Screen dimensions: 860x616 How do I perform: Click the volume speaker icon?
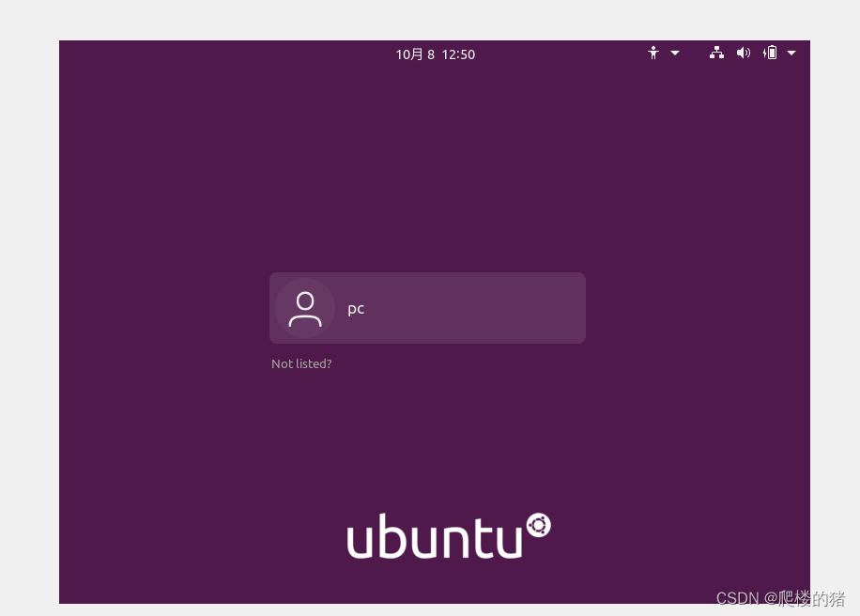click(x=744, y=53)
